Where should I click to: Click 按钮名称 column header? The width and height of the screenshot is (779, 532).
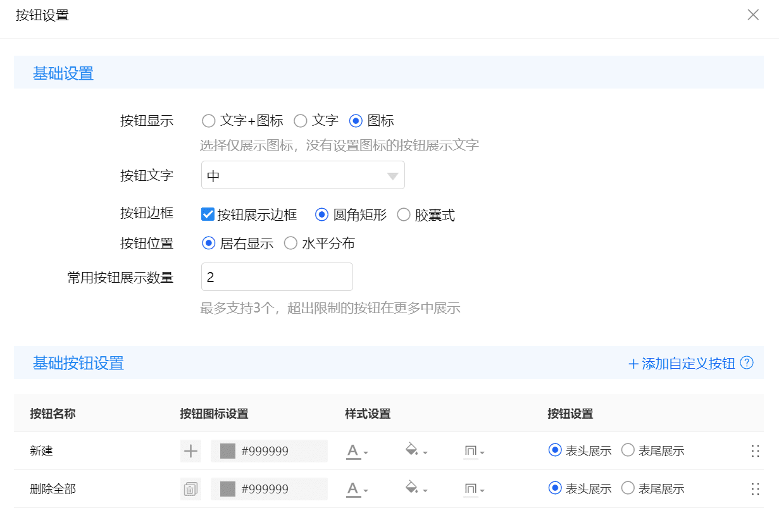pos(53,414)
